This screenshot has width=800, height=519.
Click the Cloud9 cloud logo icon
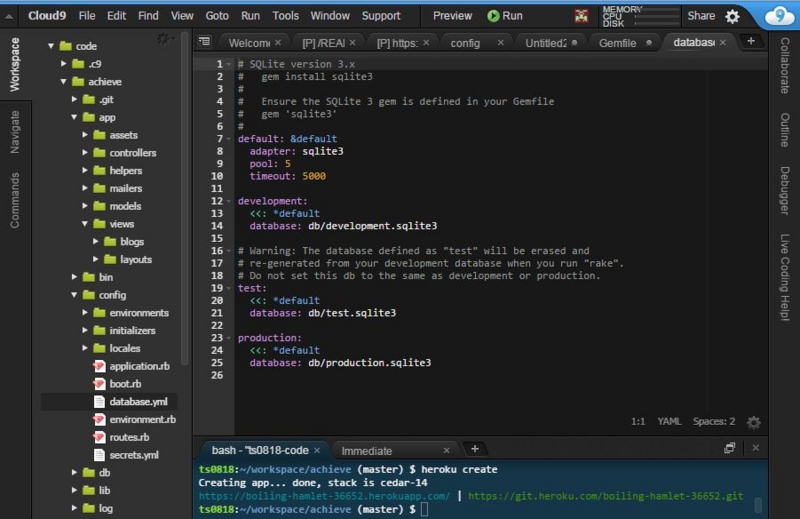[779, 15]
